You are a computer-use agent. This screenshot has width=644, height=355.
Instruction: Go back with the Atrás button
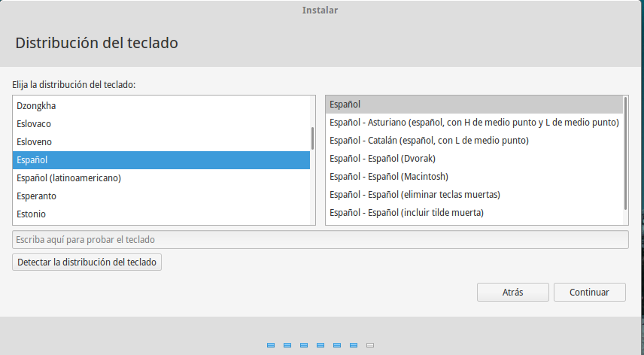tap(512, 292)
